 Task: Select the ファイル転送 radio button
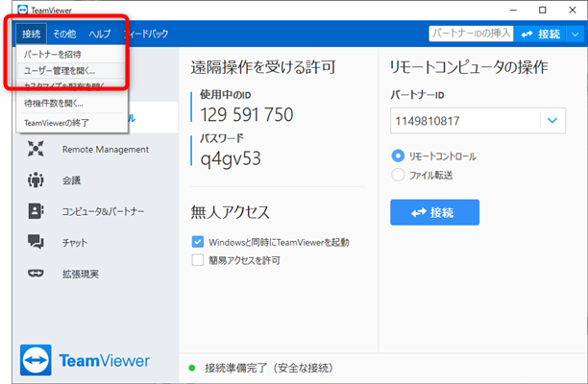398,175
